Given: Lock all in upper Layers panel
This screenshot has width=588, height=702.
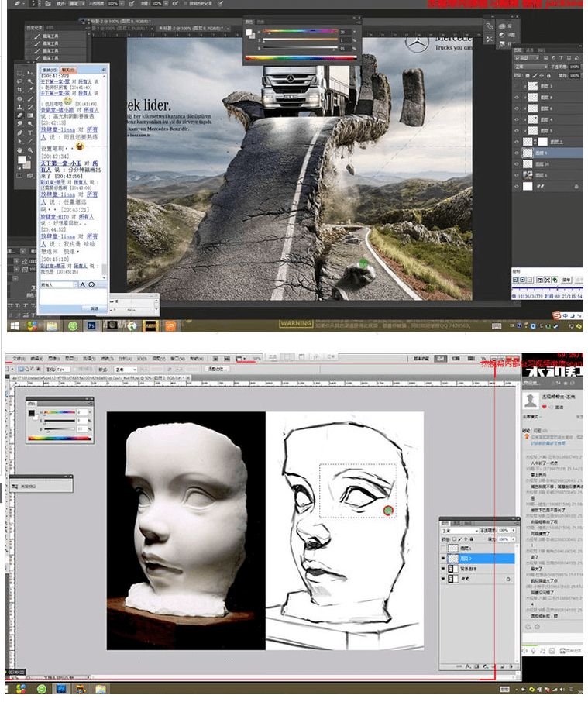Looking at the screenshot, I should [548, 76].
